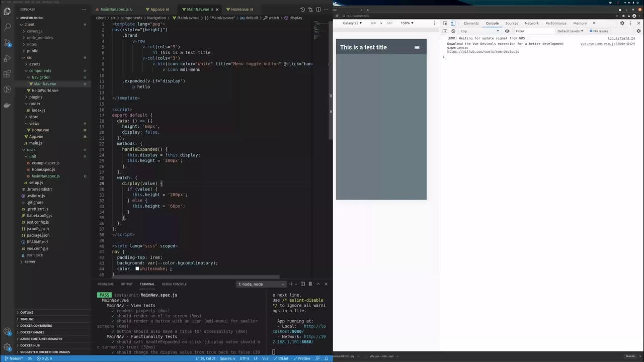Maximize the terminal panel with the up chevron
Image resolution: width=644 pixels, height=362 pixels.
point(318,284)
